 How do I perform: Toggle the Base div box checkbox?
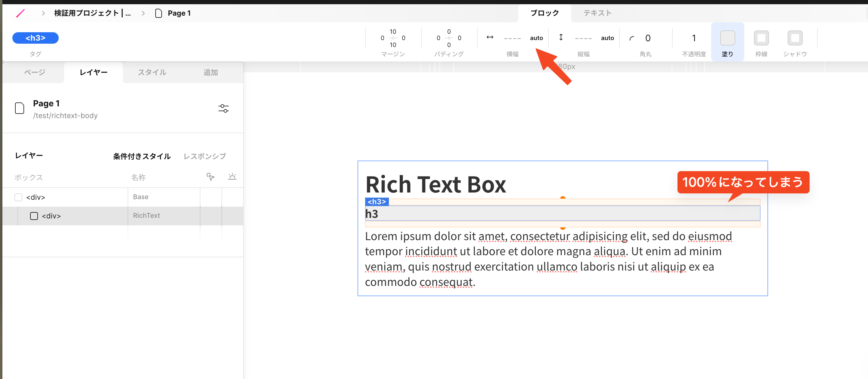[18, 197]
